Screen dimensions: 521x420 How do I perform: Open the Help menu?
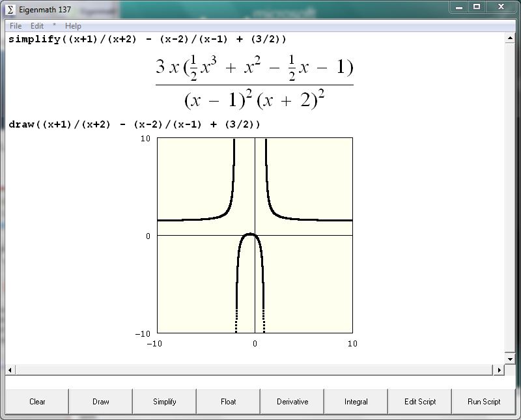(x=73, y=26)
